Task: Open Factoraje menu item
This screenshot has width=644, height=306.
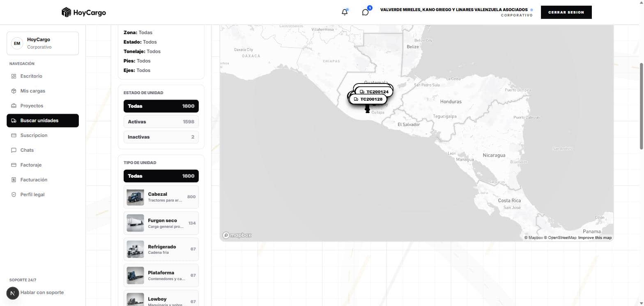Action: (43, 165)
